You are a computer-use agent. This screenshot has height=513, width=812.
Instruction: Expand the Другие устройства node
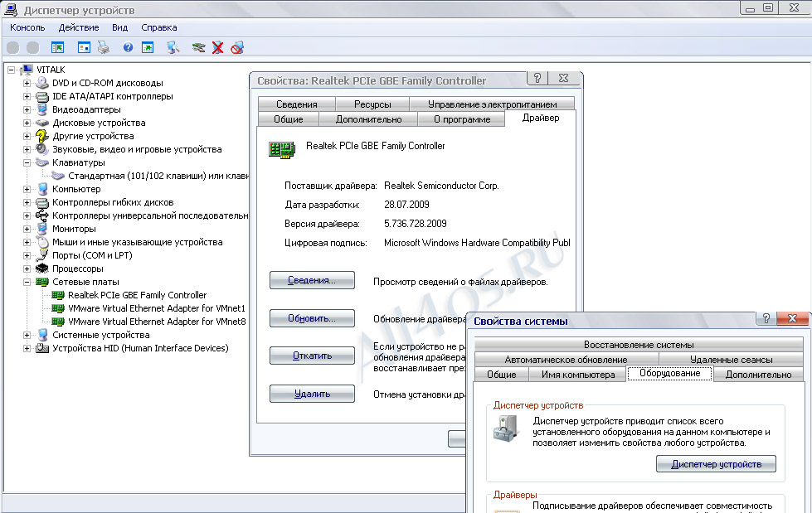(27, 136)
